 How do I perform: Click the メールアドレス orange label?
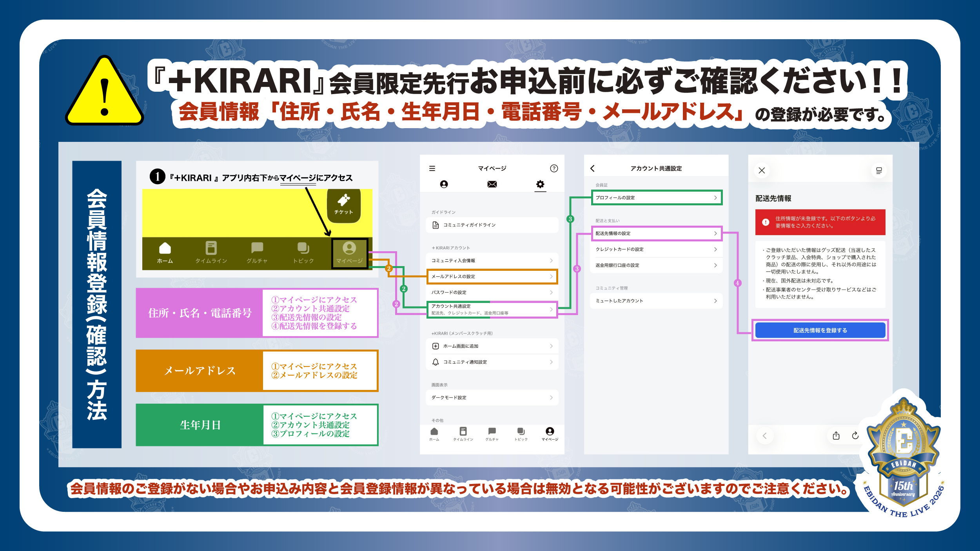tap(200, 371)
